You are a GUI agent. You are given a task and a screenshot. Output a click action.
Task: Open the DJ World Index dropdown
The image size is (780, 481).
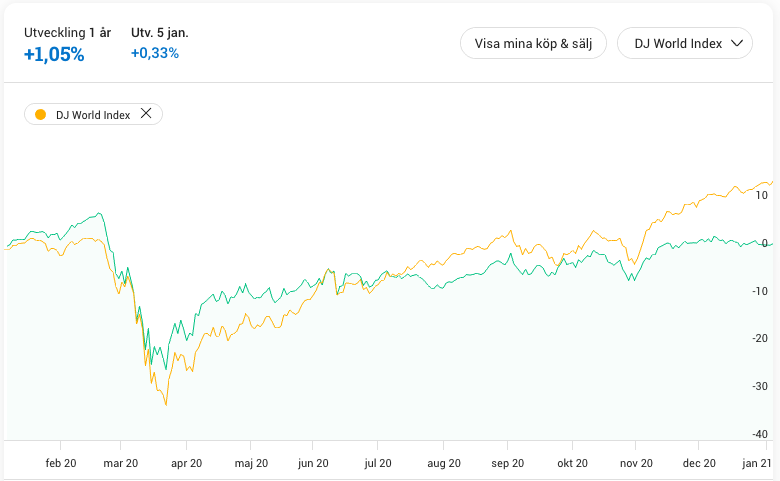684,43
